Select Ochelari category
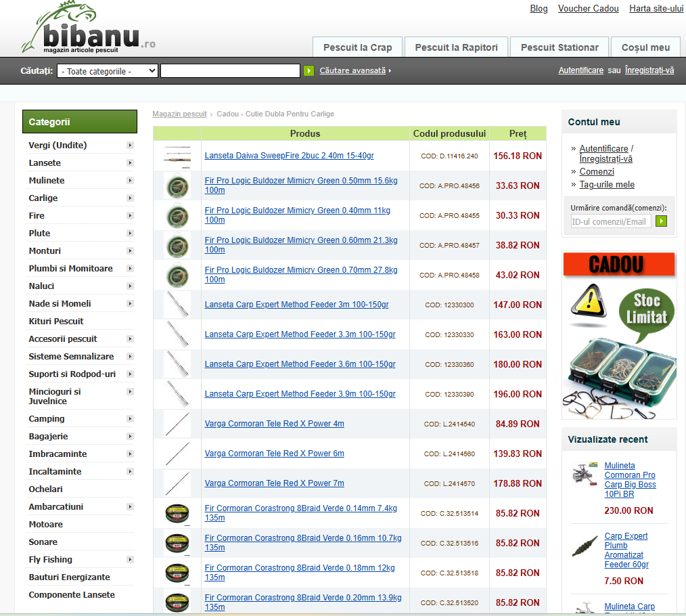This screenshot has height=616, width=686. [x=45, y=489]
